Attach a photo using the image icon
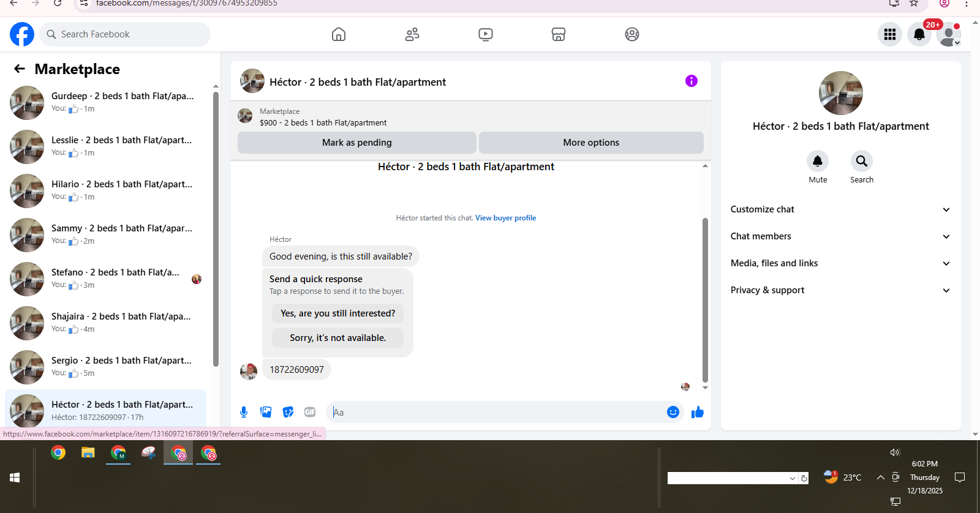Screen dimensions: 980x513 [266, 412]
